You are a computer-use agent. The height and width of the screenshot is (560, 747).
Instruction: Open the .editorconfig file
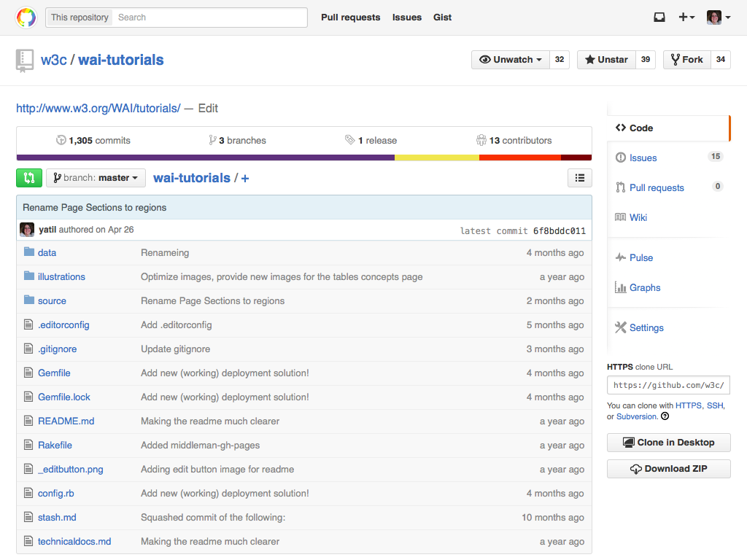click(63, 325)
